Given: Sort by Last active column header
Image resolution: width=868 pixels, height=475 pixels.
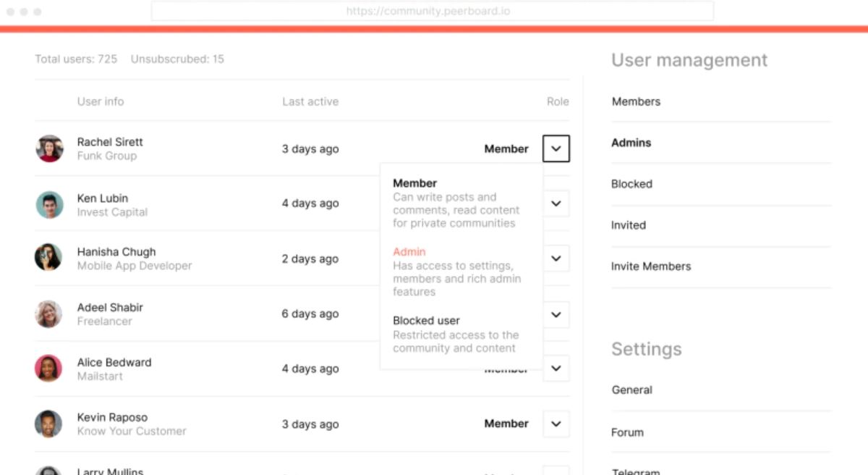Looking at the screenshot, I should click(310, 101).
